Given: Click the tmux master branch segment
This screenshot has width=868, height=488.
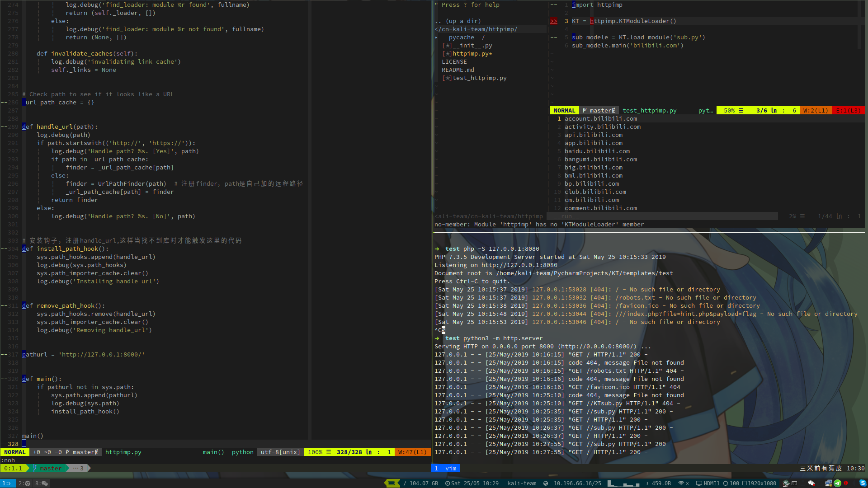Looking at the screenshot, I should tap(48, 468).
